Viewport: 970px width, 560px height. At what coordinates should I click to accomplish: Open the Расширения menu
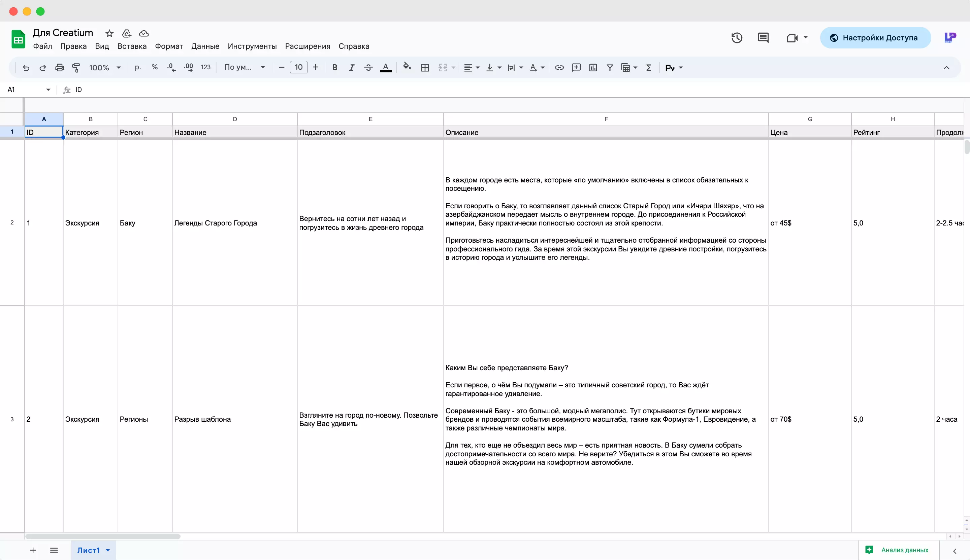click(308, 46)
